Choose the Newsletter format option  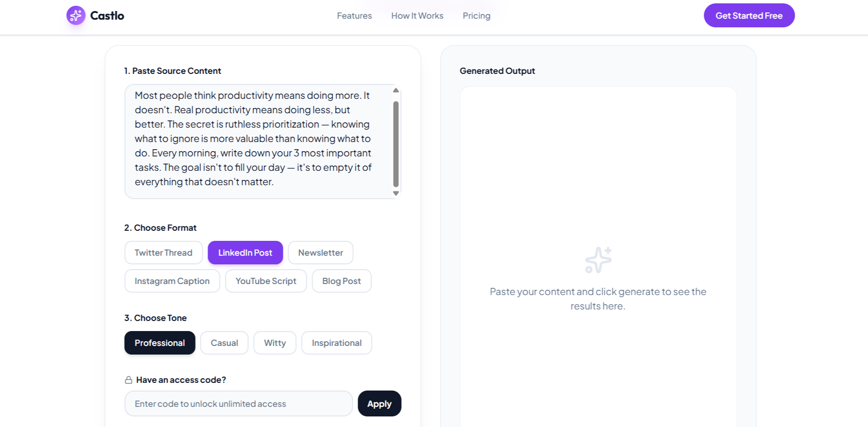321,252
